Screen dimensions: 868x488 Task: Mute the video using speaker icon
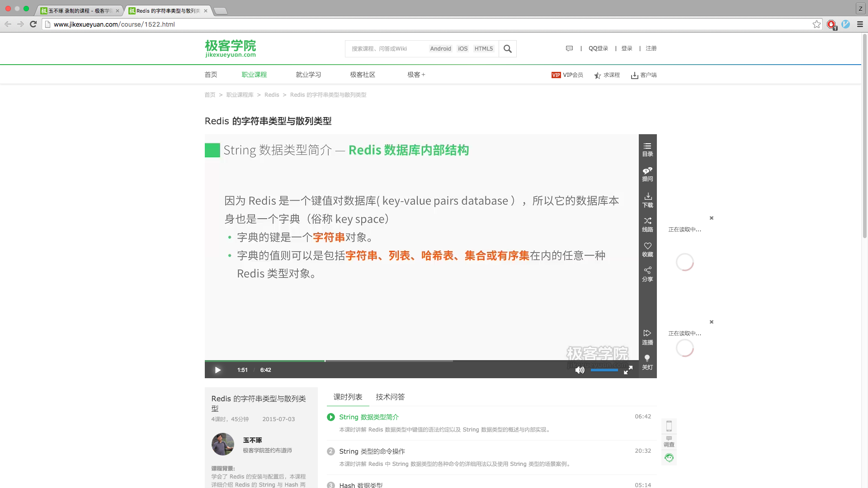tap(580, 370)
